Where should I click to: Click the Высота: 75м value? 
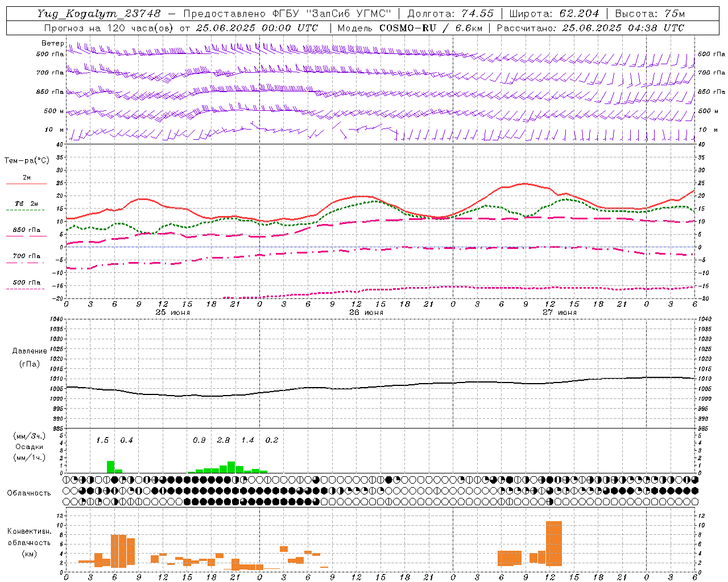pos(650,14)
